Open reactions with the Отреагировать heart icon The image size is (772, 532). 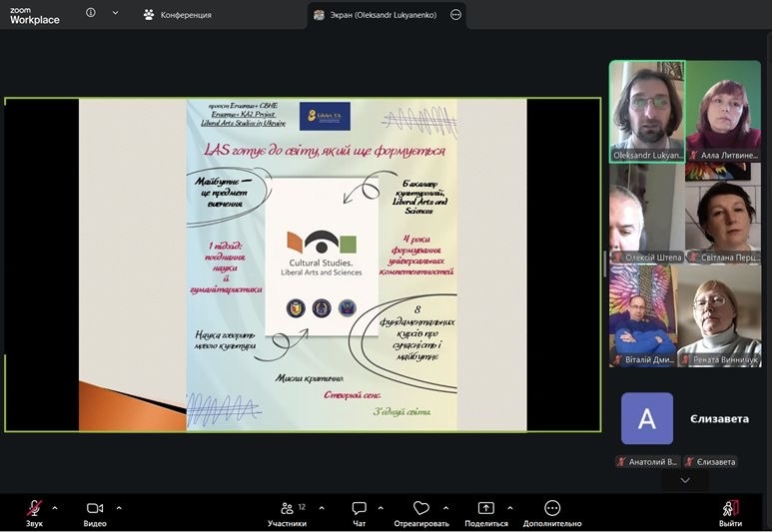[420, 509]
